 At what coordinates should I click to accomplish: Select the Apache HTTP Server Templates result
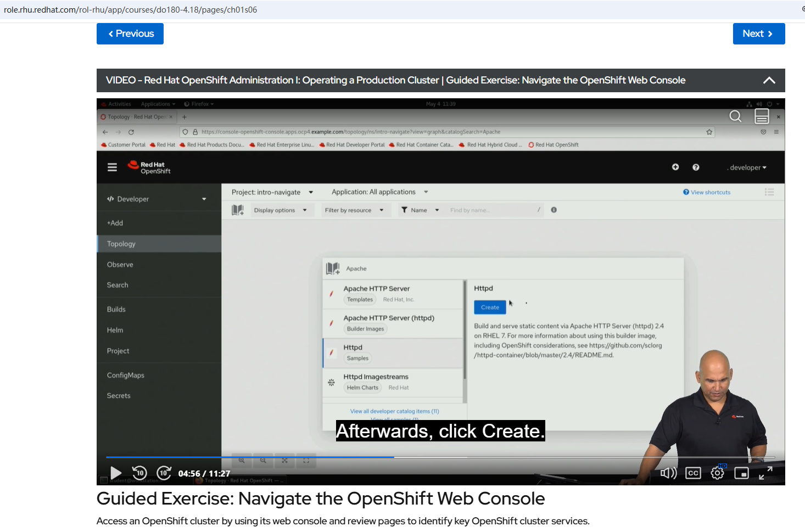click(394, 294)
